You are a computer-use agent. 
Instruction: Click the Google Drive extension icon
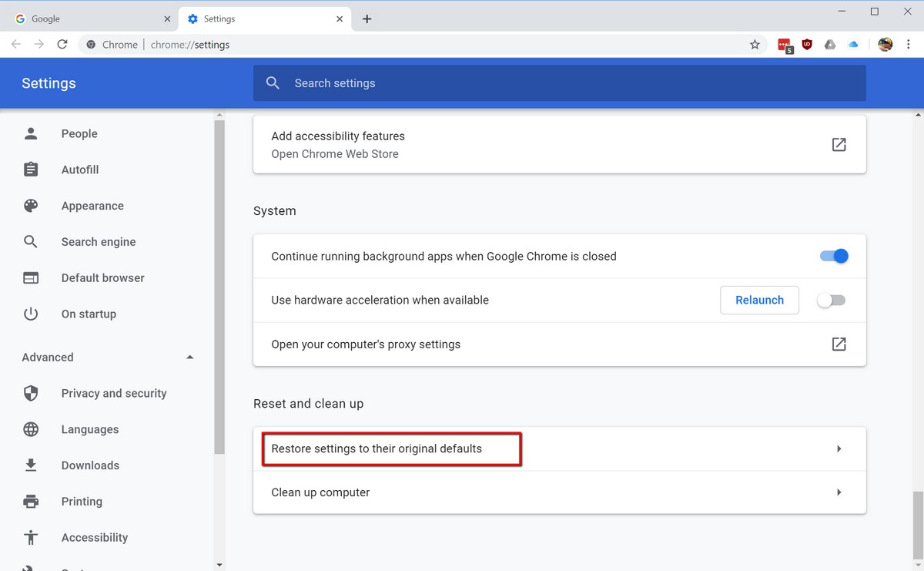pyautogui.click(x=830, y=45)
